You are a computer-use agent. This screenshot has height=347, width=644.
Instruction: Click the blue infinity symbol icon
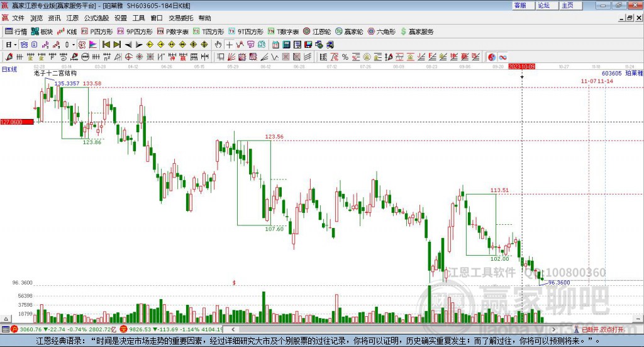click(x=502, y=57)
